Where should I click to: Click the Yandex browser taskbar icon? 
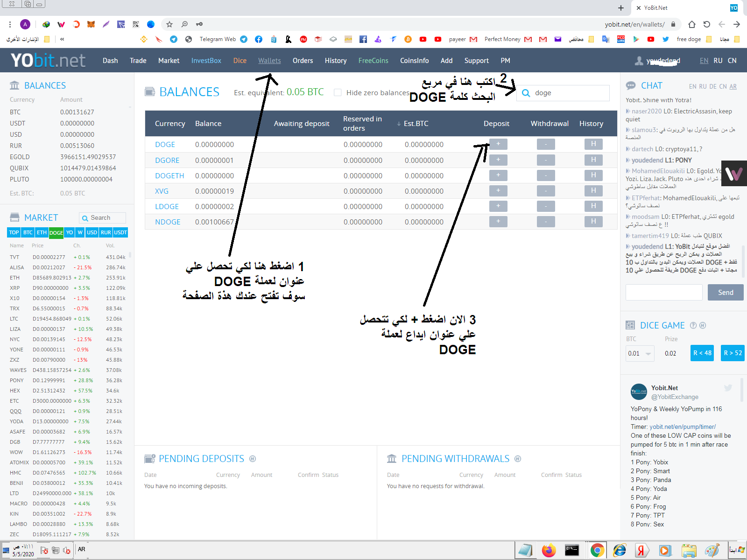pyautogui.click(x=641, y=551)
